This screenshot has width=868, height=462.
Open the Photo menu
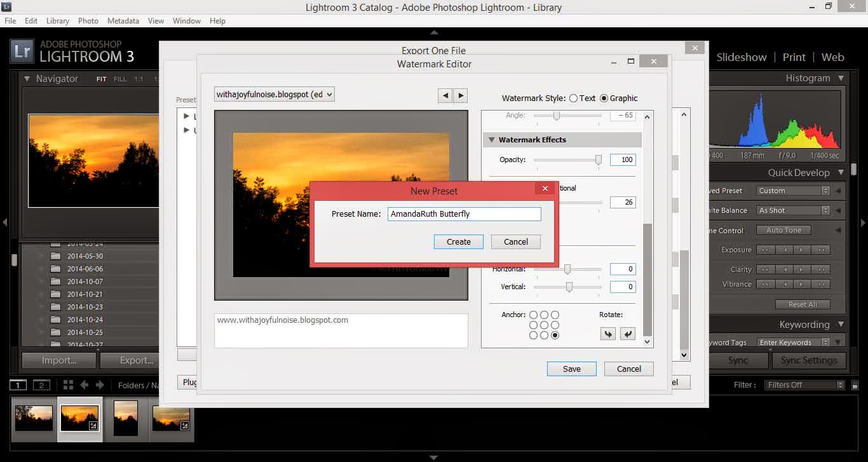(88, 21)
